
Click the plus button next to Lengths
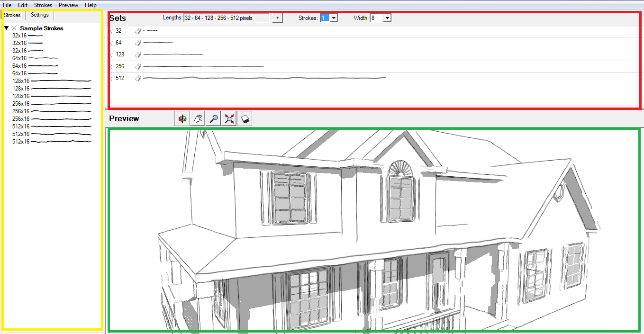(277, 17)
